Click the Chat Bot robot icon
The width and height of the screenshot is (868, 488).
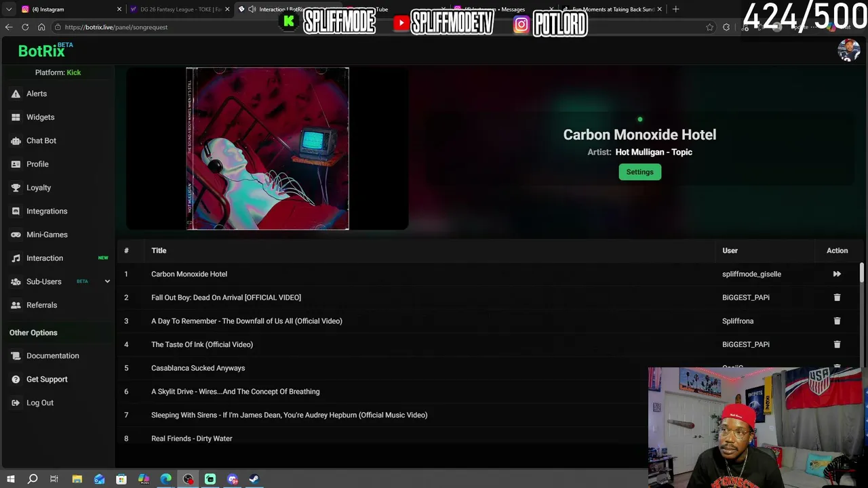[x=16, y=141]
